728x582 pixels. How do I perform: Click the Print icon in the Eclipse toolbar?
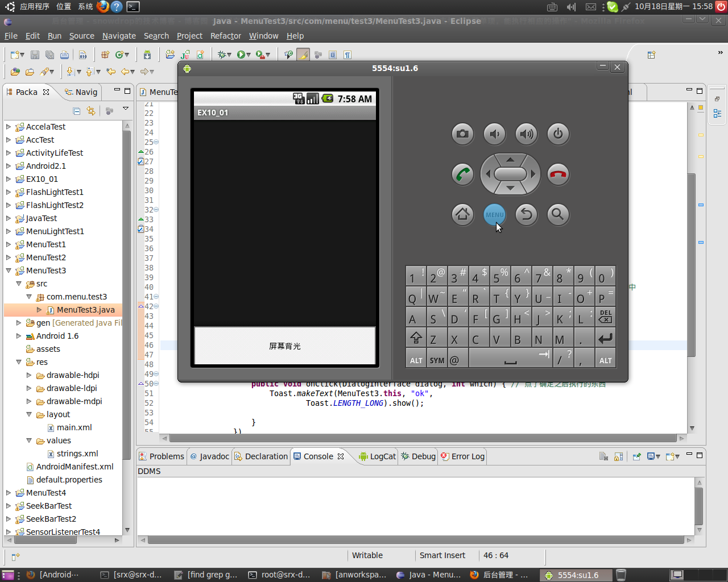coord(64,55)
